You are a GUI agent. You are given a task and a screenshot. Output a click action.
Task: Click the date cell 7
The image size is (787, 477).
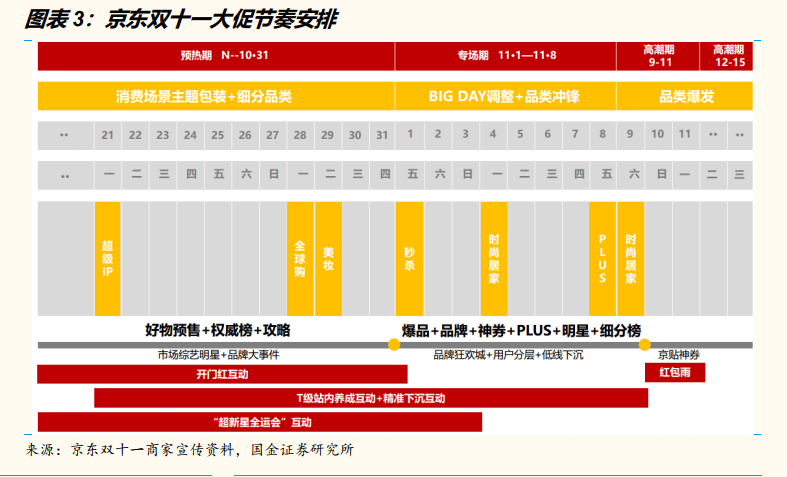coord(575,135)
